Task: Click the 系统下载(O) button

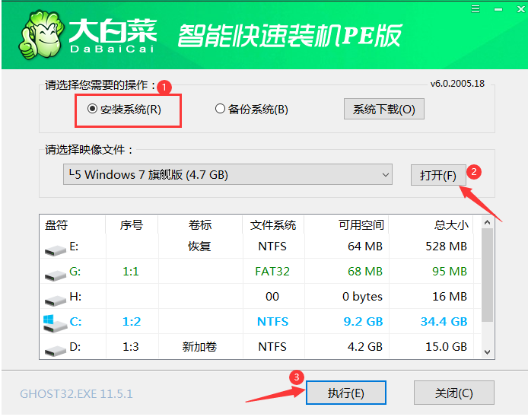Action: pyautogui.click(x=384, y=109)
